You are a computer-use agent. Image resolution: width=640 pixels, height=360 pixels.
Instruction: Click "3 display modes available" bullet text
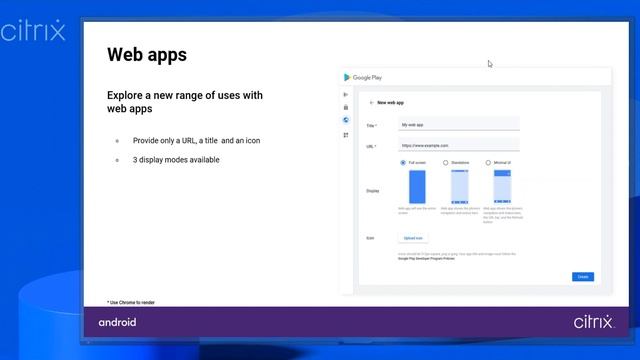coord(176,160)
